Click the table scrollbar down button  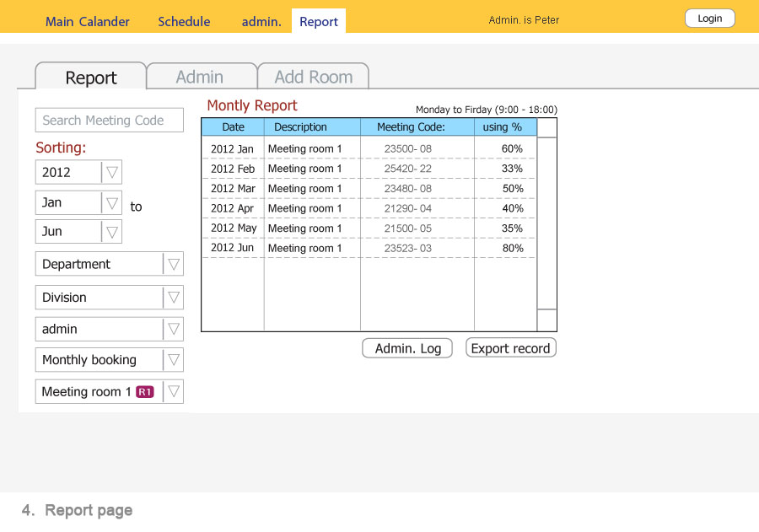coord(547,320)
